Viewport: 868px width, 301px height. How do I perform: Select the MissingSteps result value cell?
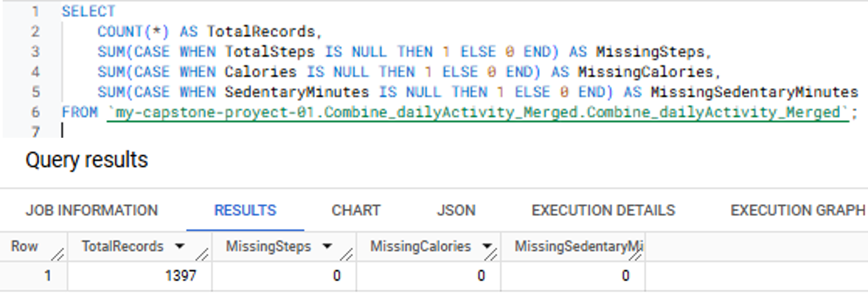pyautogui.click(x=336, y=276)
